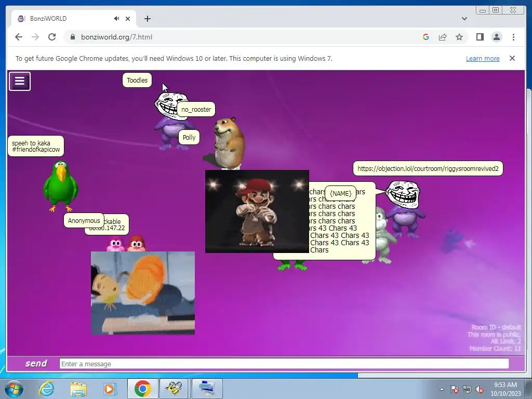
Task: Click the no_rooster name tag
Action: click(196, 109)
